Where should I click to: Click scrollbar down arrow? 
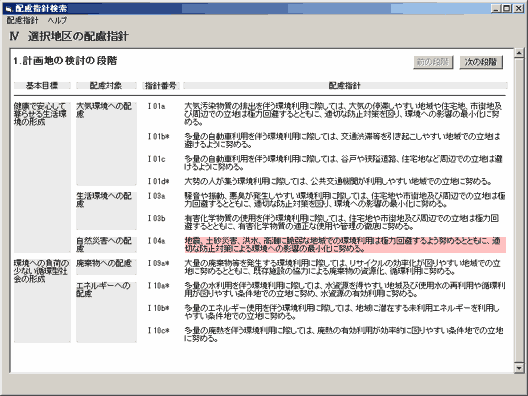pos(519,368)
